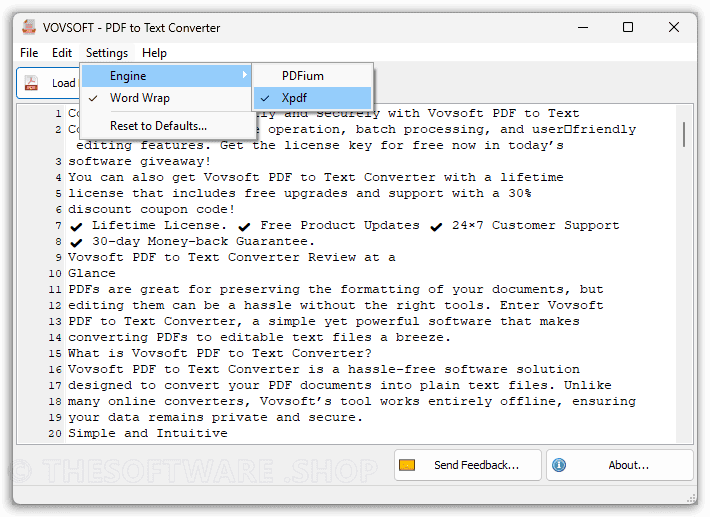Select the PDFium engine

[x=312, y=76]
